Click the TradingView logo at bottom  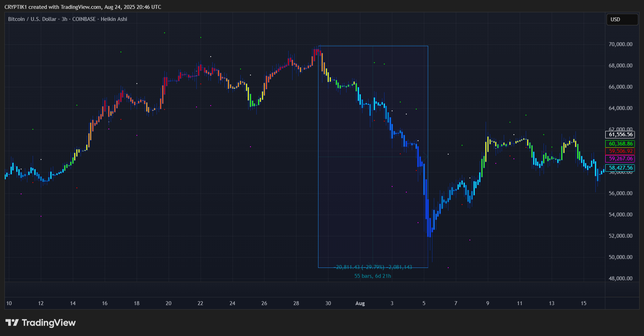(x=40, y=323)
